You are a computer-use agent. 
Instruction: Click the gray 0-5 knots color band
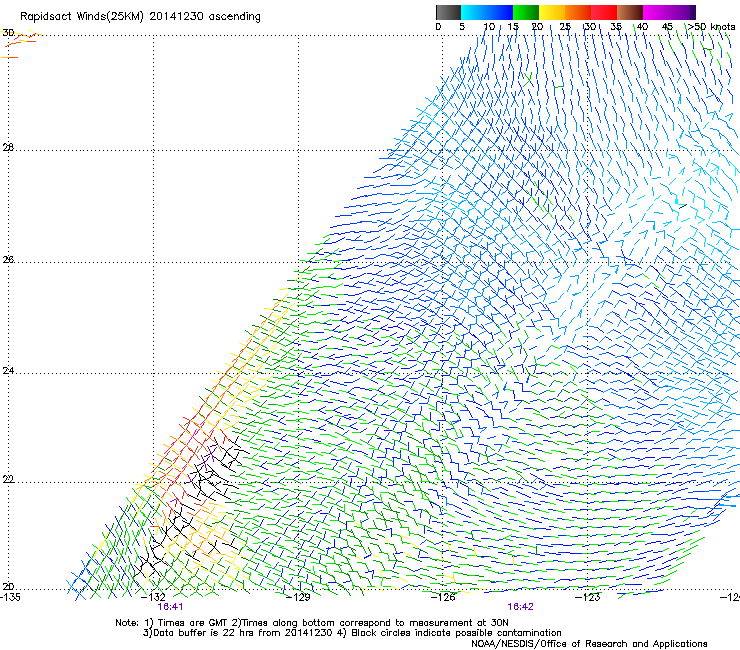tap(448, 12)
